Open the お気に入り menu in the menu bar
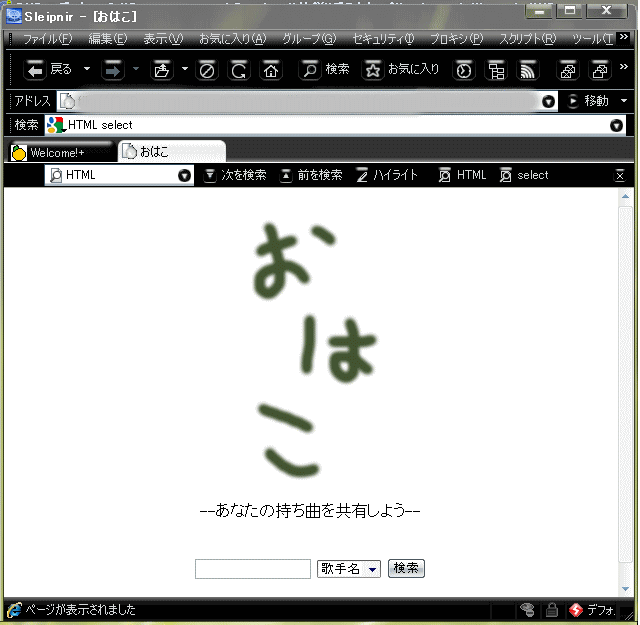The image size is (640, 625). (x=232, y=39)
